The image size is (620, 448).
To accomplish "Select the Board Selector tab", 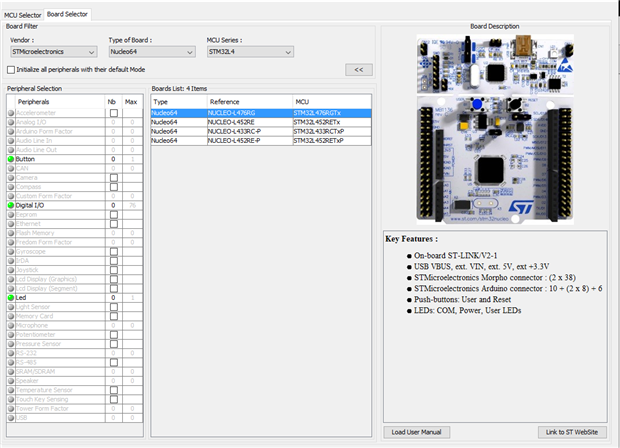I will tap(68, 15).
